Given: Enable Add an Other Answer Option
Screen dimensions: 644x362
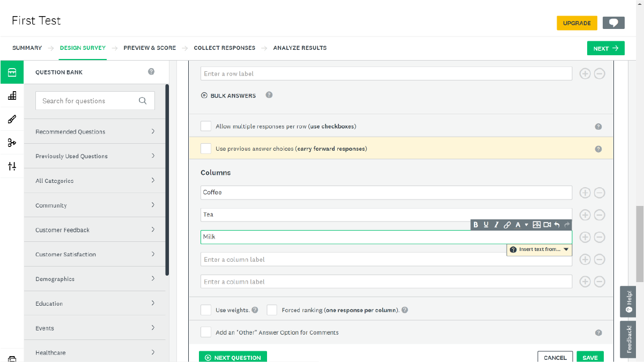Looking at the screenshot, I should click(x=206, y=332).
